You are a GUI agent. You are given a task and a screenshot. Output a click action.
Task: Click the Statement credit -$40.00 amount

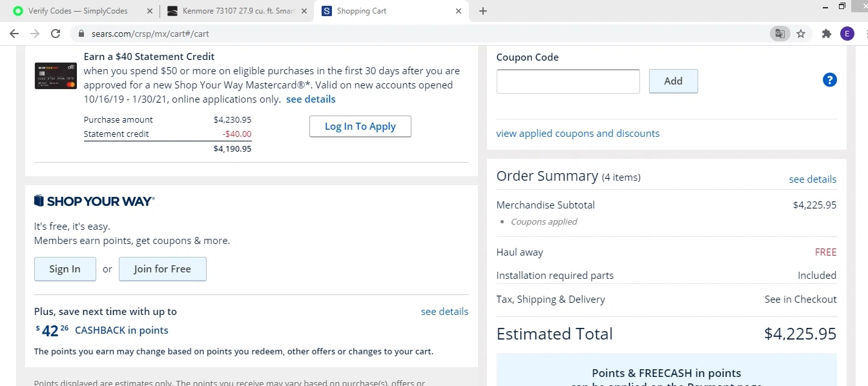tap(236, 134)
